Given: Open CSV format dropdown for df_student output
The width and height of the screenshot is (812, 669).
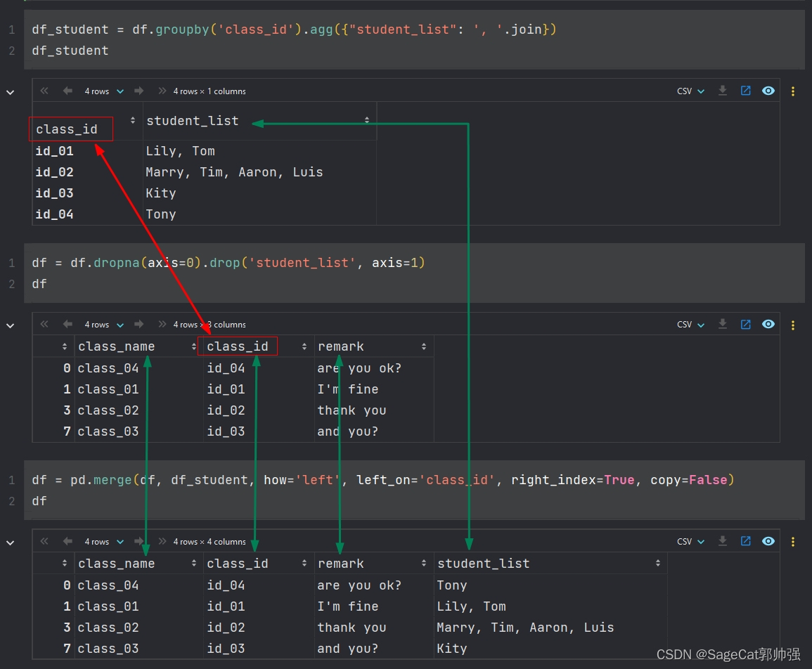Looking at the screenshot, I should pos(691,91).
